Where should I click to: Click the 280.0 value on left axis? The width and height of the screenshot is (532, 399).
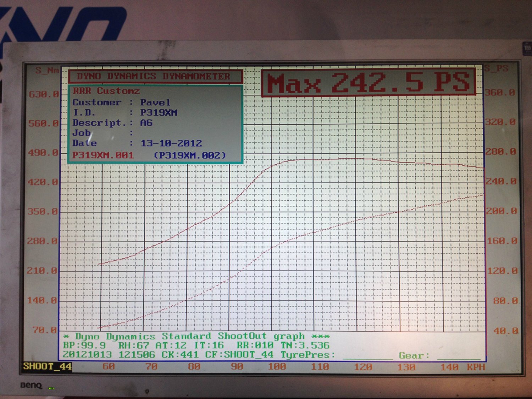42,241
